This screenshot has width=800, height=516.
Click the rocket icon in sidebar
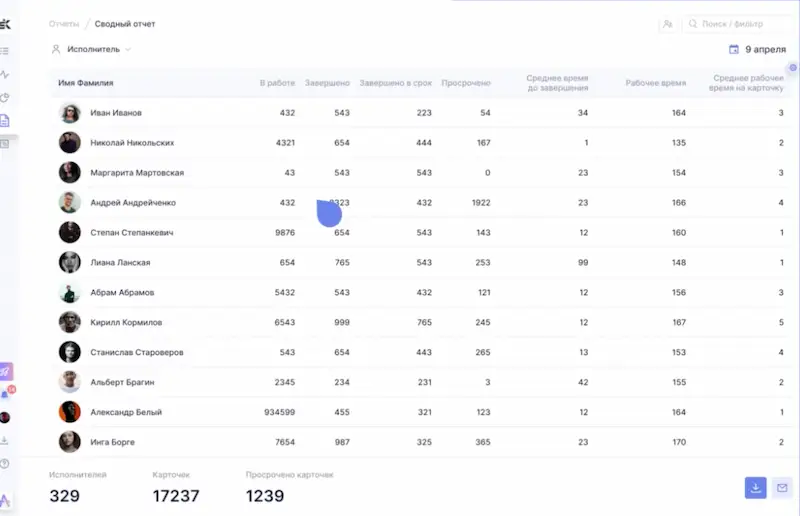click(6, 371)
